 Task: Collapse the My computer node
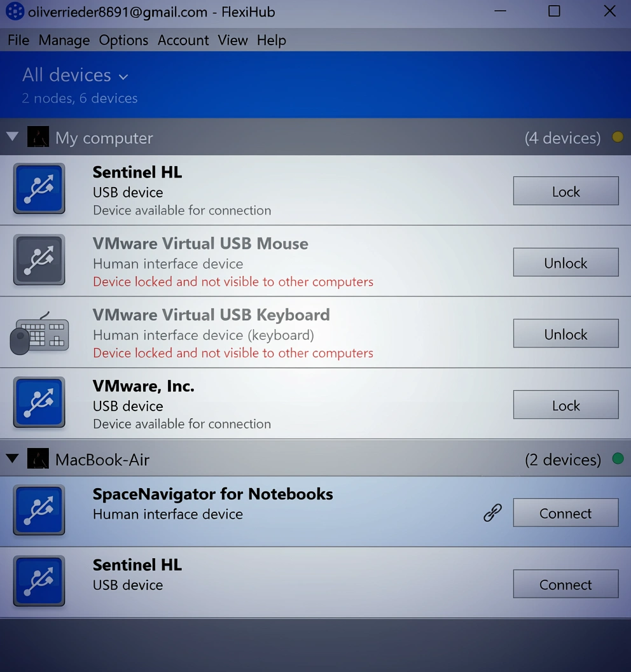tap(12, 137)
